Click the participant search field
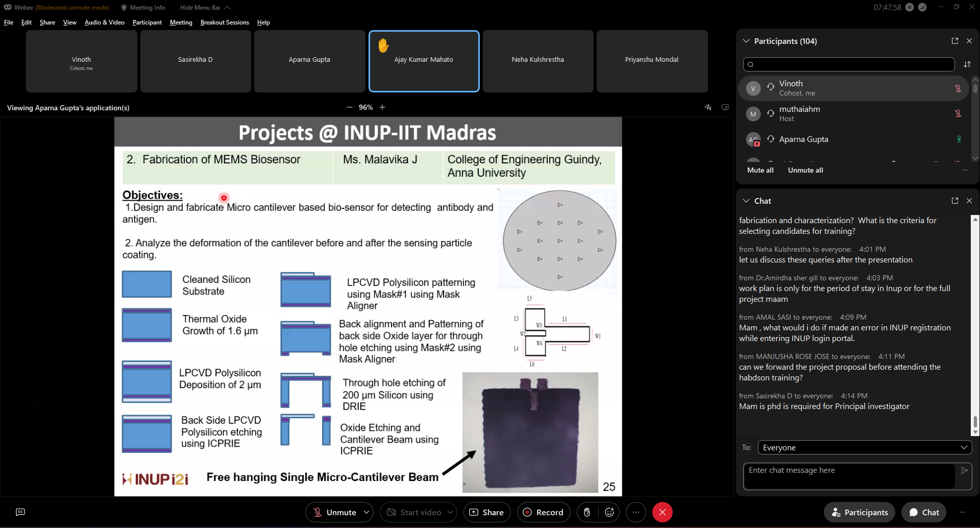The height and width of the screenshot is (528, 980). (849, 64)
